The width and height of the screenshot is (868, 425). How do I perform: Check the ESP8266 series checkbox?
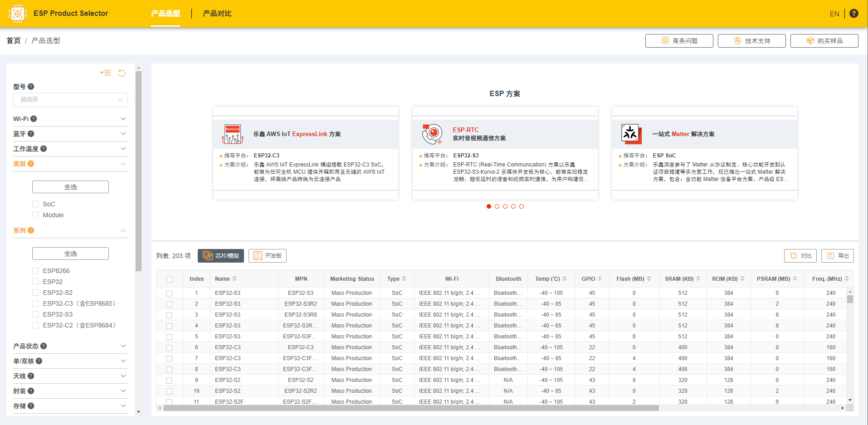click(35, 271)
